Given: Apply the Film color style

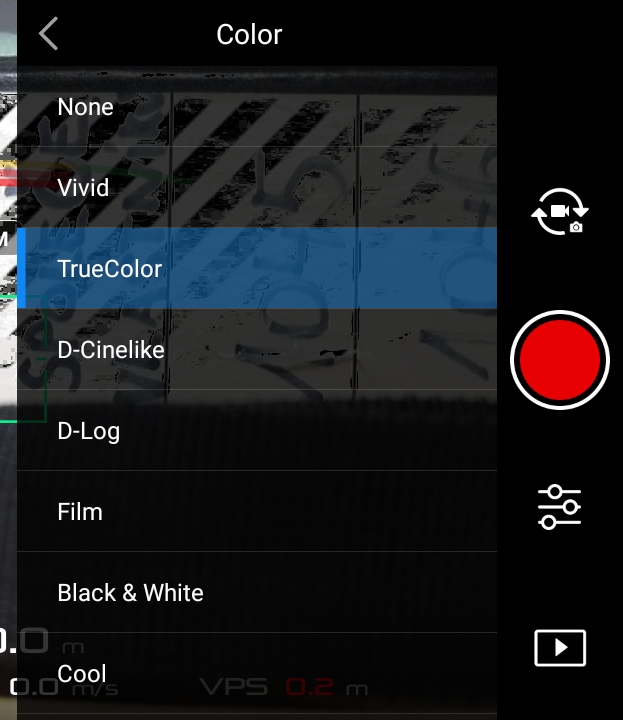Looking at the screenshot, I should tap(257, 511).
